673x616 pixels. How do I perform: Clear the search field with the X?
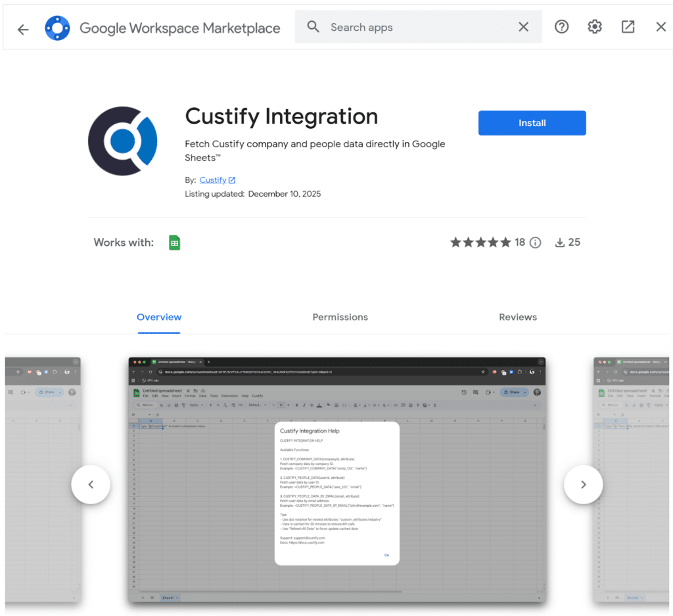[523, 27]
